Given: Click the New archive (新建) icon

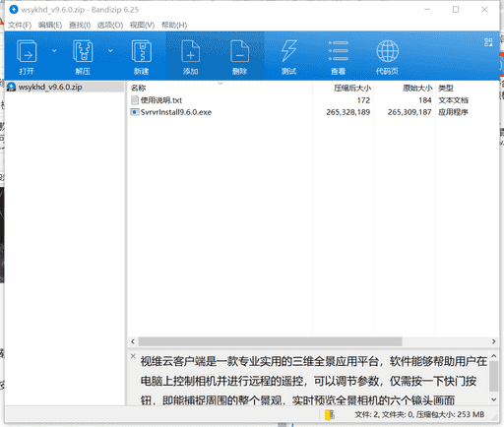Looking at the screenshot, I should coord(142,51).
